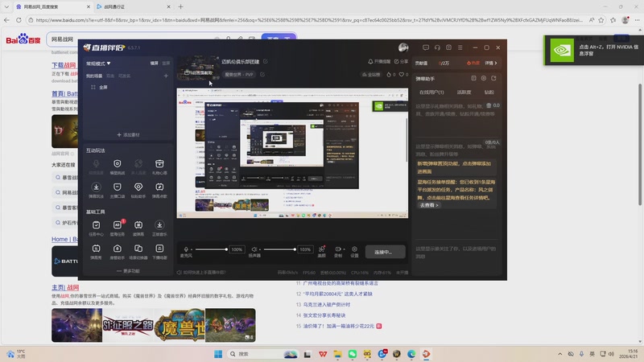Open the 美颜 beauty filter icon

[x=321, y=249]
